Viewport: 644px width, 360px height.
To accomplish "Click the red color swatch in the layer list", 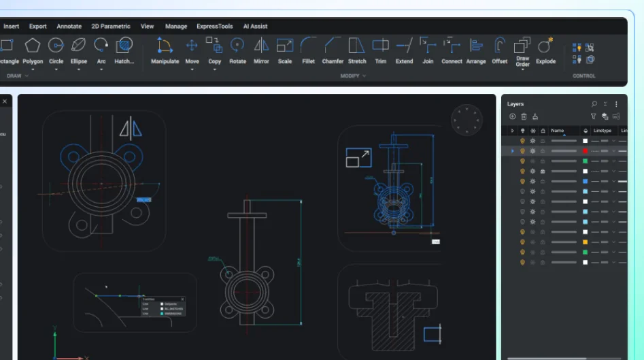I will coord(585,151).
